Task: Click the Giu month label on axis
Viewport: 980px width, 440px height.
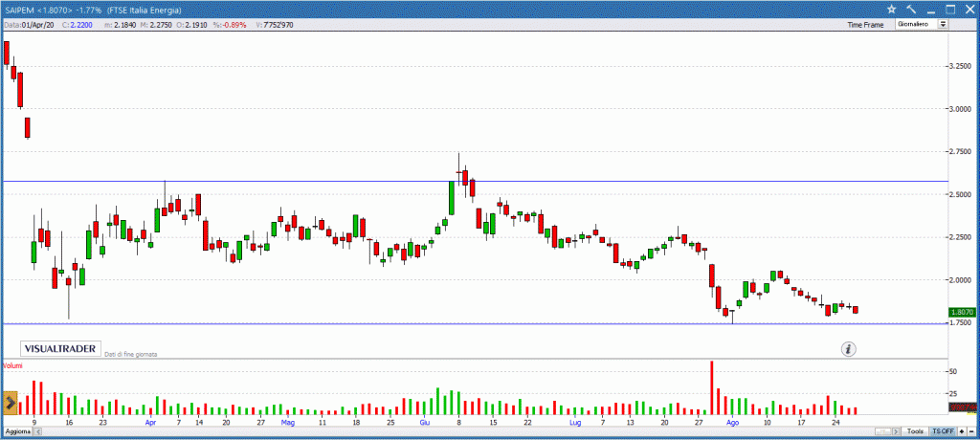Action: pyautogui.click(x=424, y=423)
